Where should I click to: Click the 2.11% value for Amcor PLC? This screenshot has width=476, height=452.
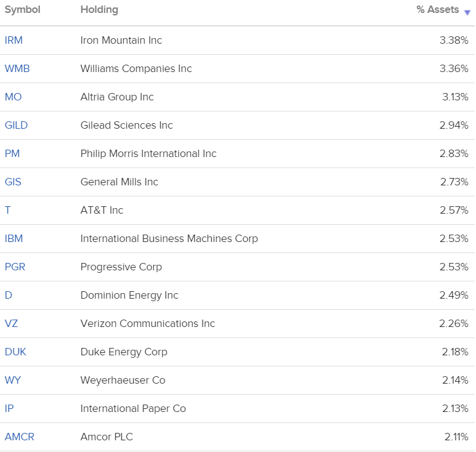[x=456, y=437]
